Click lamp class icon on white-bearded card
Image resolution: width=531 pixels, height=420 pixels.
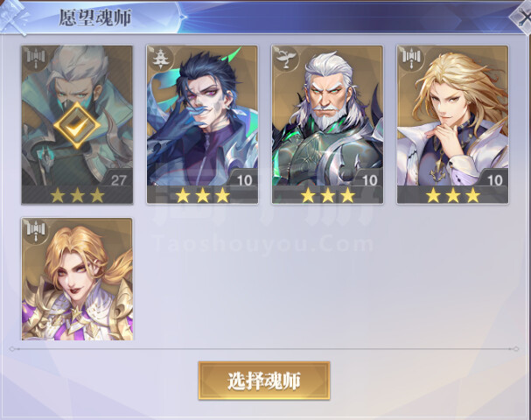[x=286, y=59]
